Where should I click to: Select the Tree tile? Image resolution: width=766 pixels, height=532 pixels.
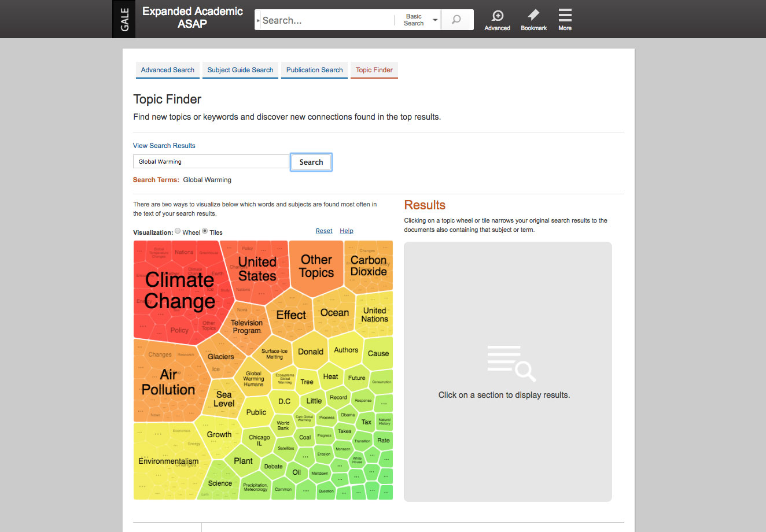[307, 382]
